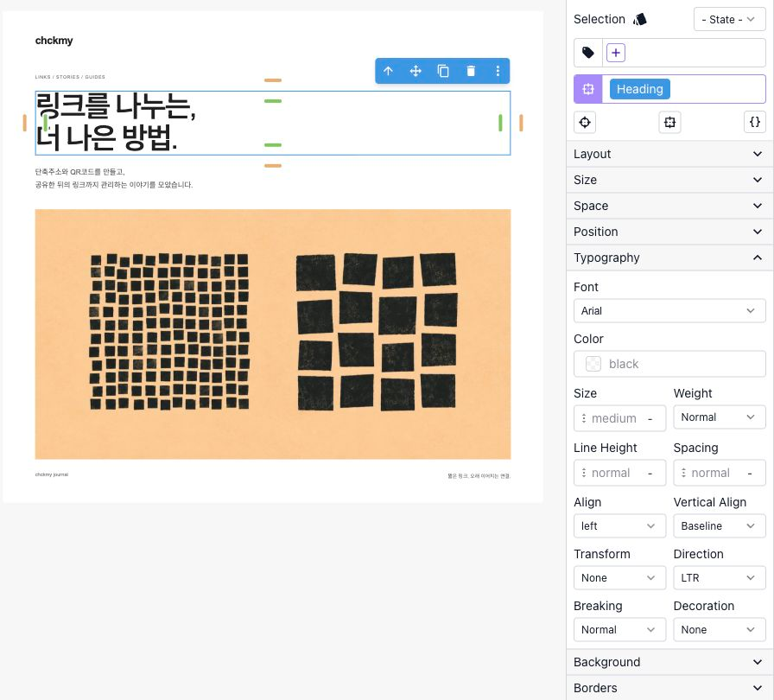This screenshot has height=700, width=774.
Task: Select the Heading class tag
Action: pos(640,89)
